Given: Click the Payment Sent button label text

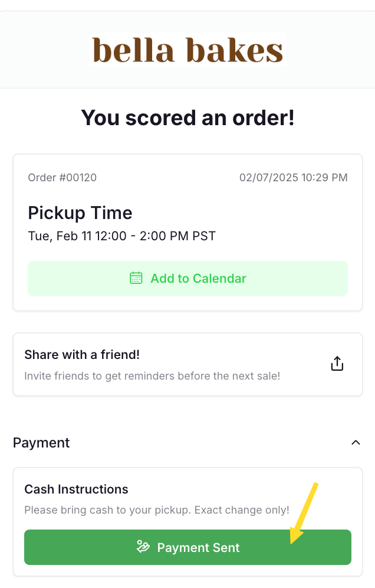Looking at the screenshot, I should point(198,548).
